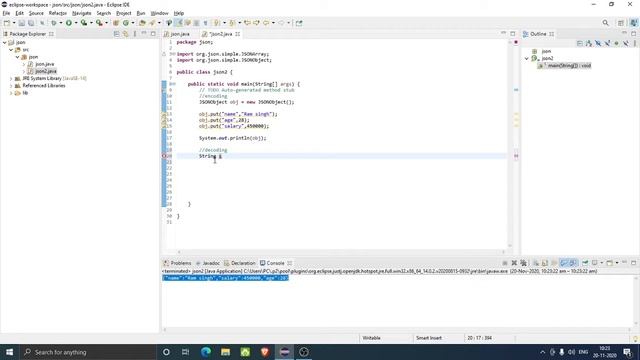Toggle Scroll Lock in Console toolbar
Screen dimensions: 640x360
click(544, 263)
